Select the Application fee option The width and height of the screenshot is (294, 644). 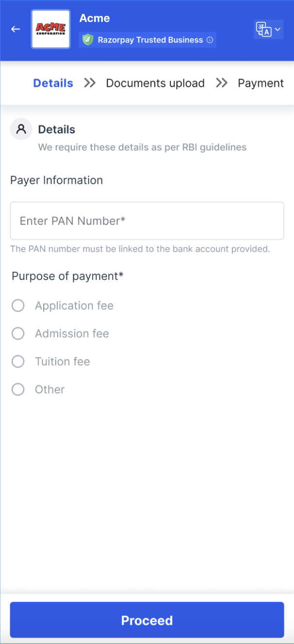(18, 306)
